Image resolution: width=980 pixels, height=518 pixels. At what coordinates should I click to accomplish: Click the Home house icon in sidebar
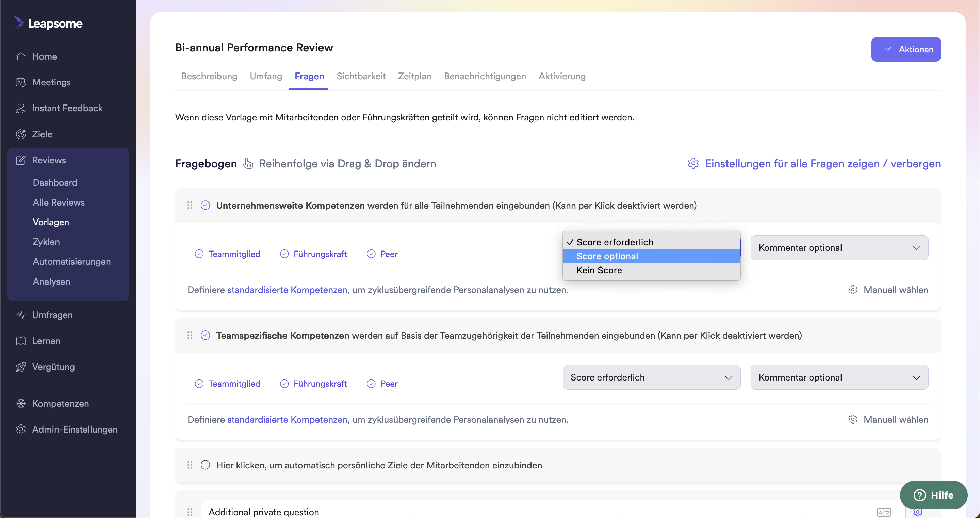click(21, 56)
